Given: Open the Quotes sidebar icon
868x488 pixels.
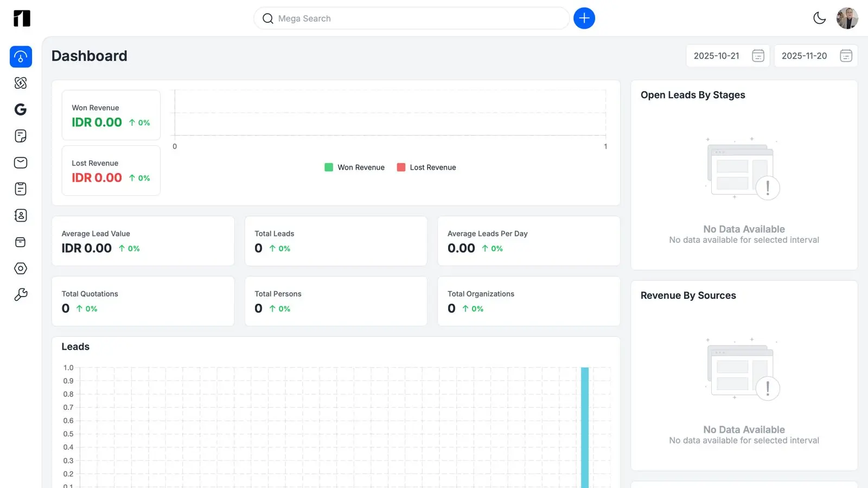Looking at the screenshot, I should [20, 136].
